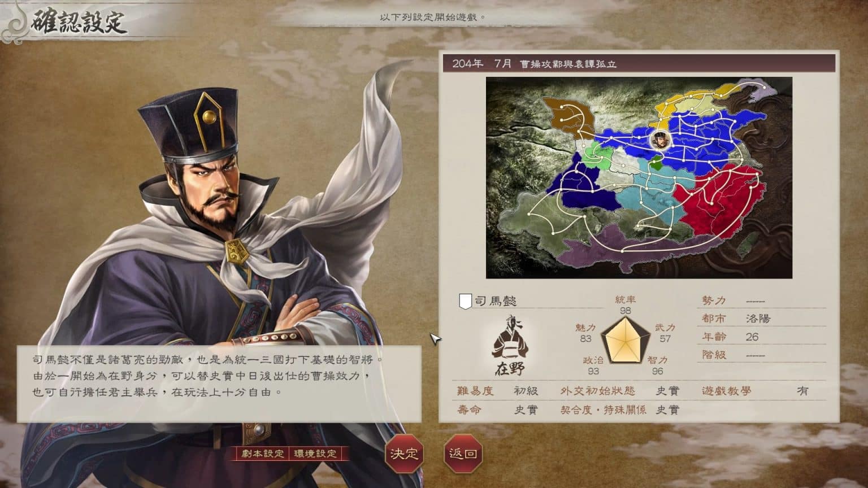Click the 外交初始狀態 diplomacy setting
This screenshot has width=868, height=488.
619,391
